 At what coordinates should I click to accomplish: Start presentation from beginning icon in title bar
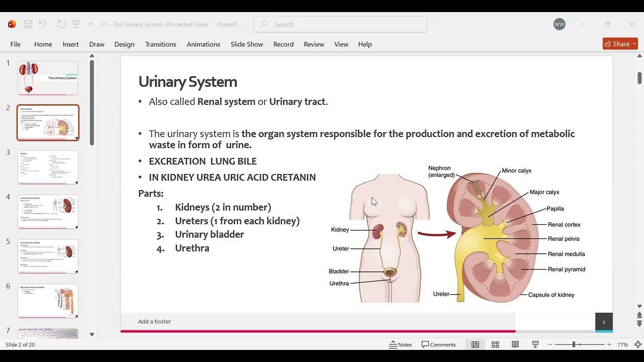click(x=76, y=24)
